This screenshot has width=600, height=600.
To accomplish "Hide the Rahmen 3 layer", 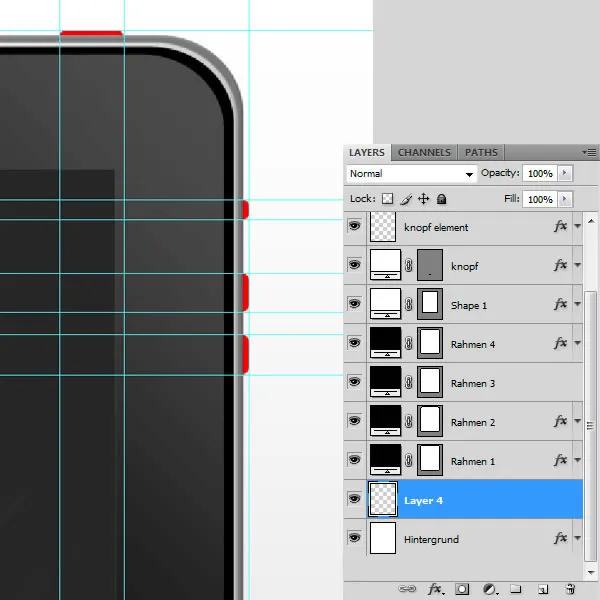I will click(x=354, y=382).
